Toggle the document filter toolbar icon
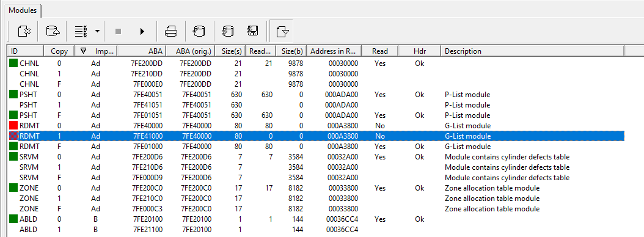This screenshot has height=237, width=644. [x=282, y=31]
